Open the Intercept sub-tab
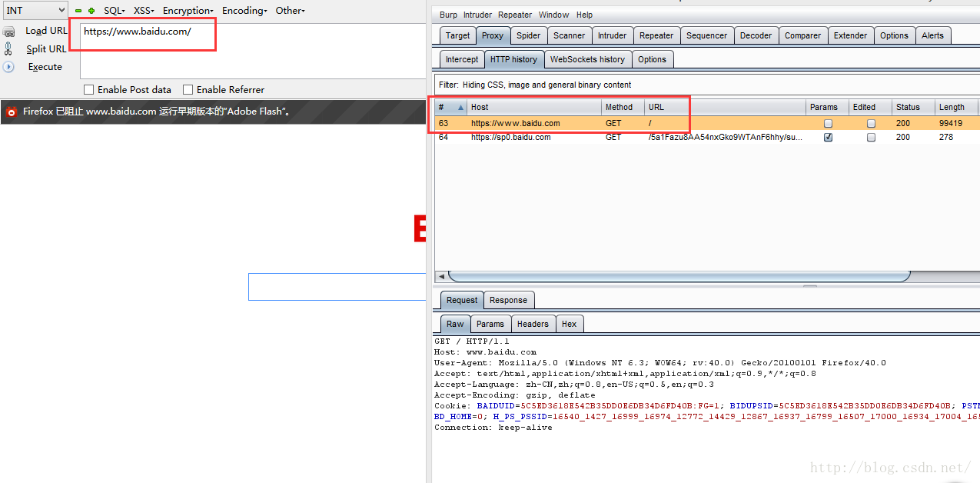 pos(462,59)
